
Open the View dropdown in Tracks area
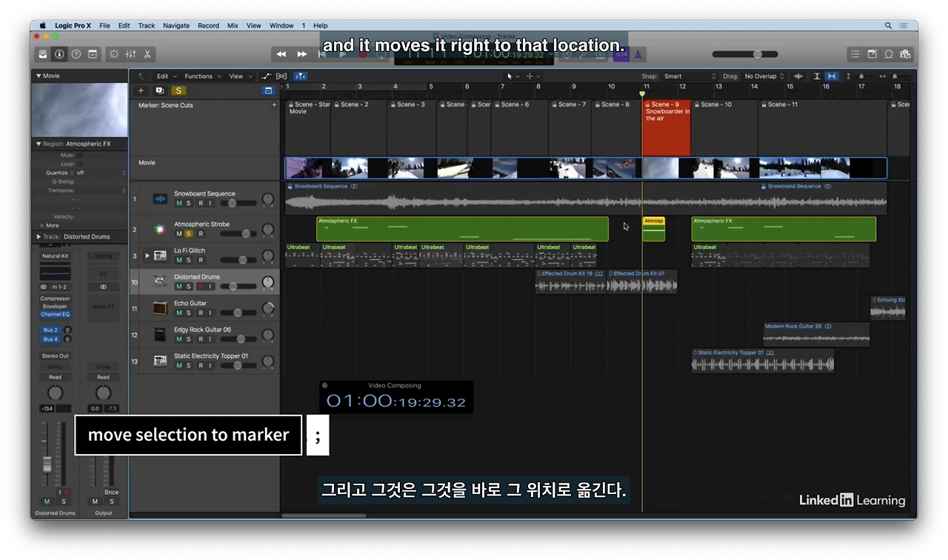239,76
